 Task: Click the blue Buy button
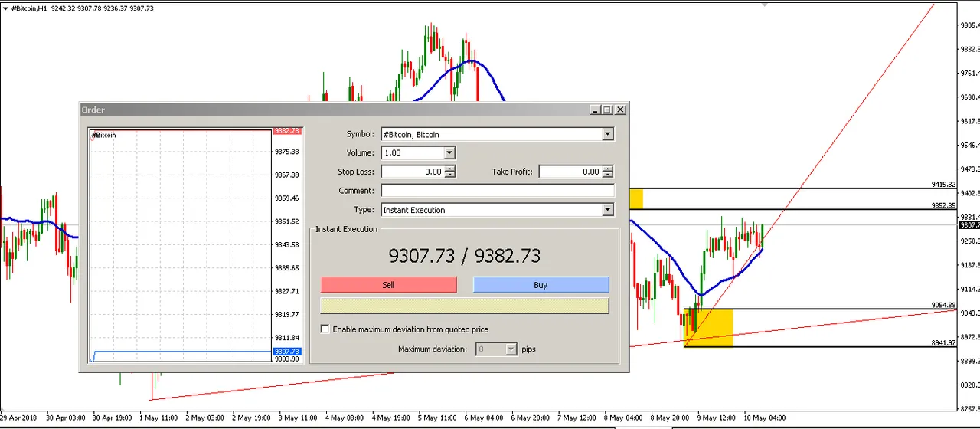tap(541, 285)
